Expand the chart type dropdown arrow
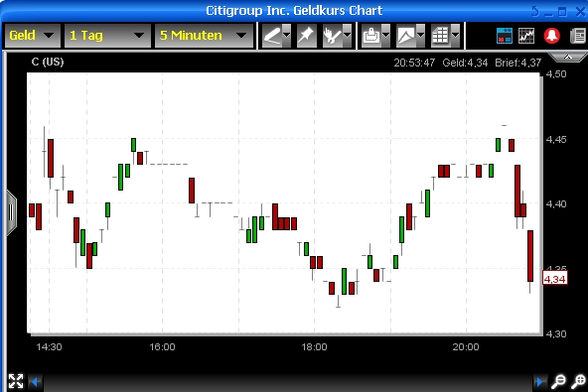 tap(421, 36)
